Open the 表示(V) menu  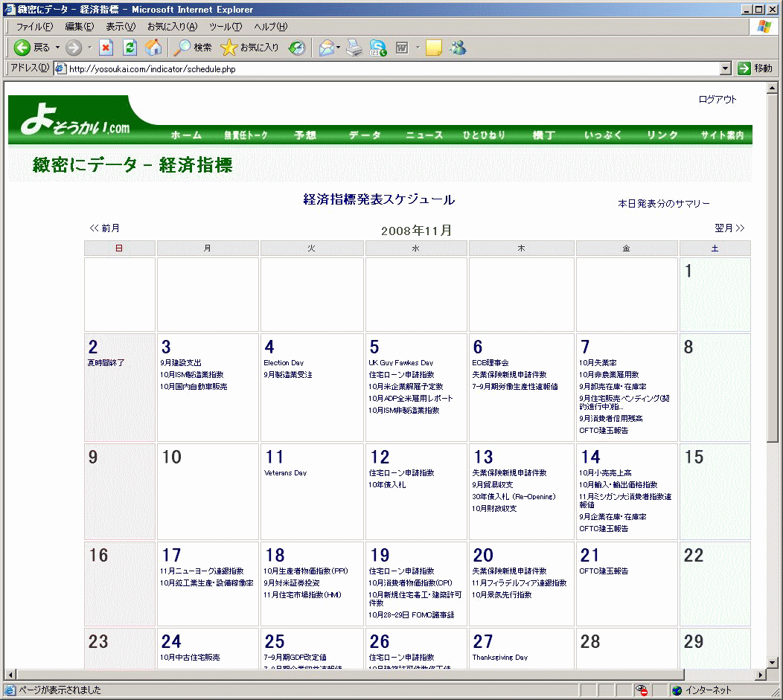(x=121, y=27)
